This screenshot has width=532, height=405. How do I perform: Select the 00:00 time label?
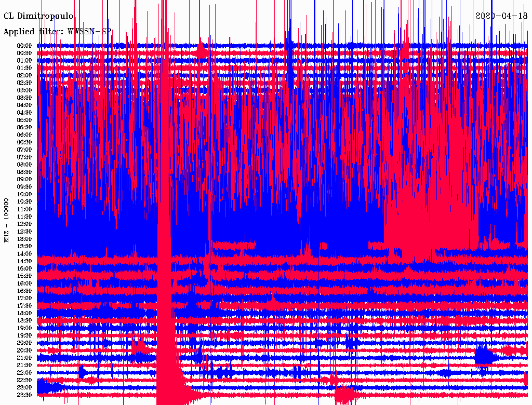click(25, 46)
